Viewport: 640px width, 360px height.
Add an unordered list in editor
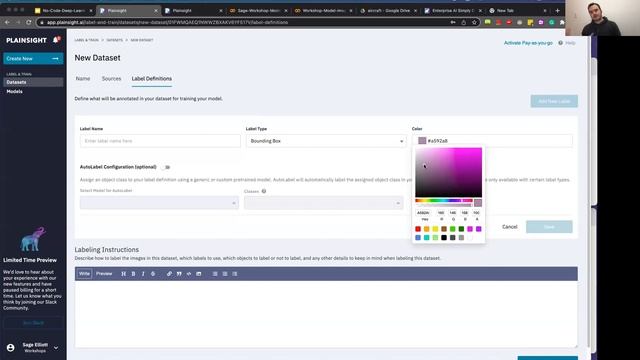pos(215,274)
